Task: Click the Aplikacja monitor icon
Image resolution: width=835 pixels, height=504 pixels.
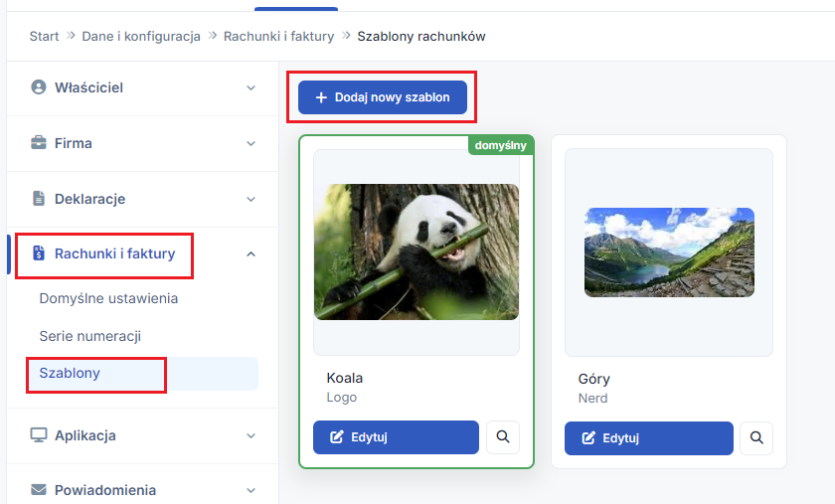Action: coord(39,434)
